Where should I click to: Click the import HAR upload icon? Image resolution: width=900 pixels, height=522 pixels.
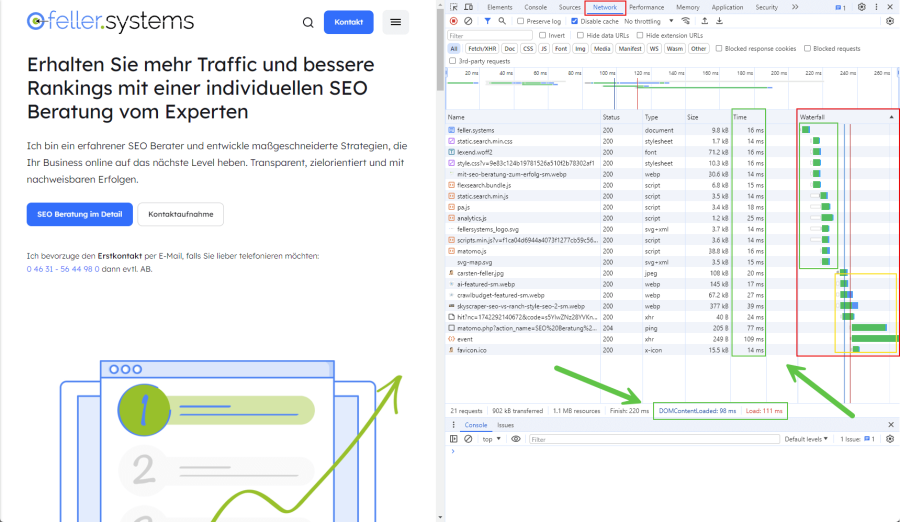[x=705, y=21]
